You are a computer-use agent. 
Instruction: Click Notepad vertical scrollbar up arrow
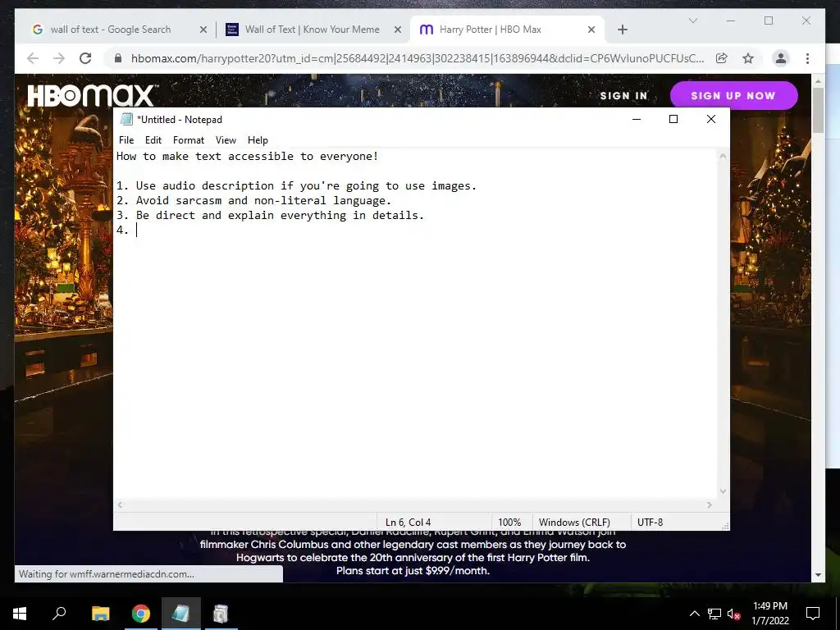point(724,157)
